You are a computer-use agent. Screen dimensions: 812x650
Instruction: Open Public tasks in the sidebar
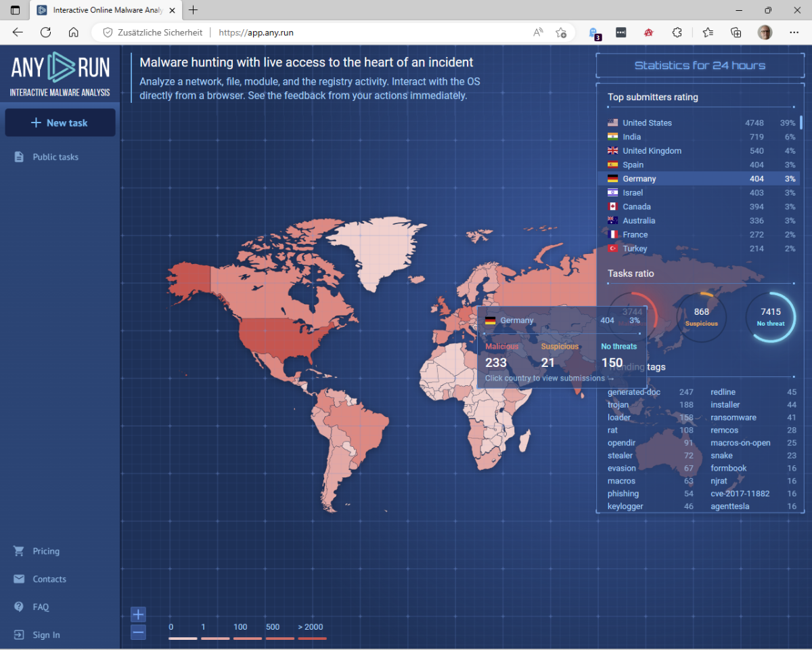click(55, 157)
